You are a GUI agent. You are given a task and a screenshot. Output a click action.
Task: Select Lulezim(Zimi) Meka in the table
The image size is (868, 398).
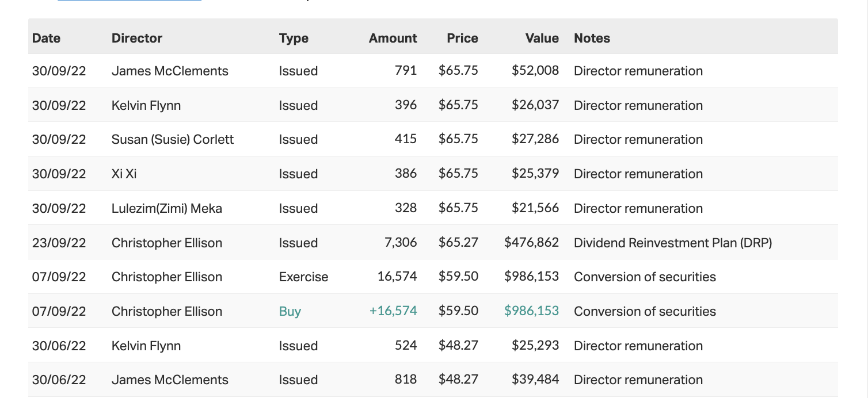click(x=166, y=208)
